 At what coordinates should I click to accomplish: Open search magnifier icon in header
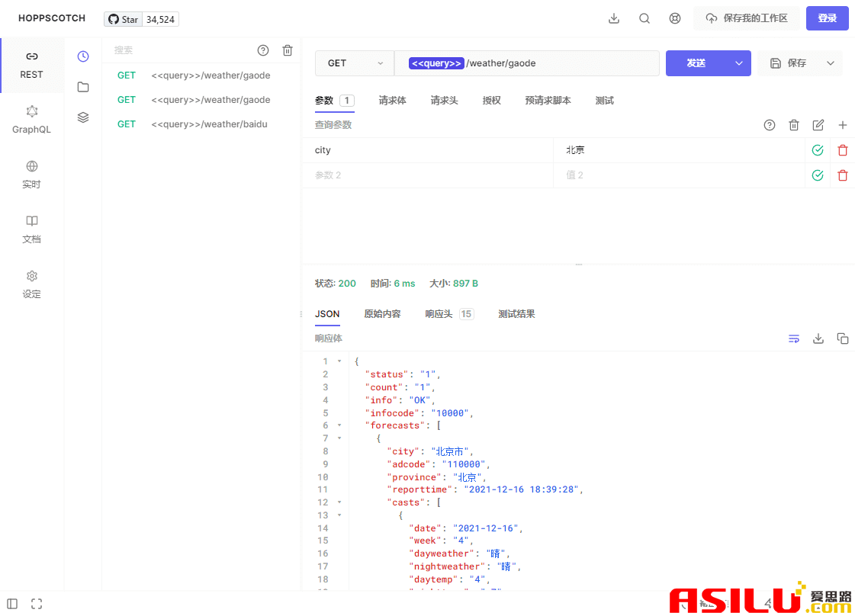point(644,18)
